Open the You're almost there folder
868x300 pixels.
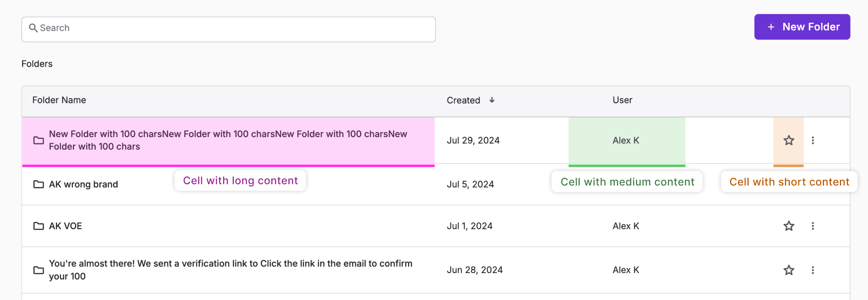pos(230,270)
